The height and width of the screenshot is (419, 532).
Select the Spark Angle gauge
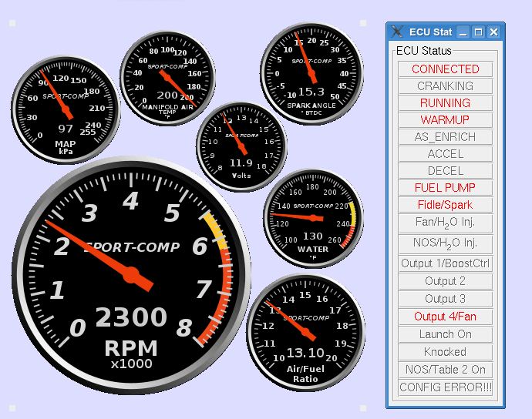click(x=311, y=73)
